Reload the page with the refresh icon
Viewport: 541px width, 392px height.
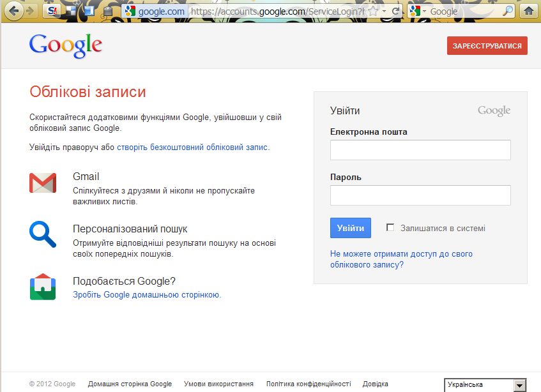395,11
